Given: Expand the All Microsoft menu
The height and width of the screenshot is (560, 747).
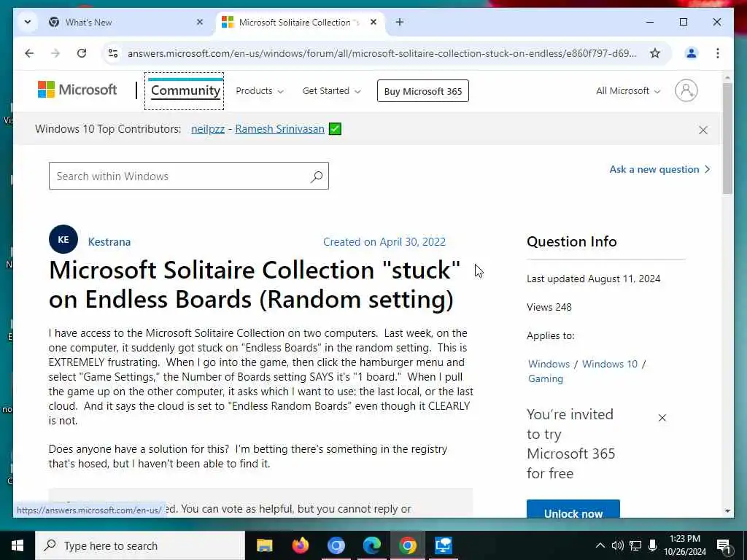Looking at the screenshot, I should click(628, 91).
